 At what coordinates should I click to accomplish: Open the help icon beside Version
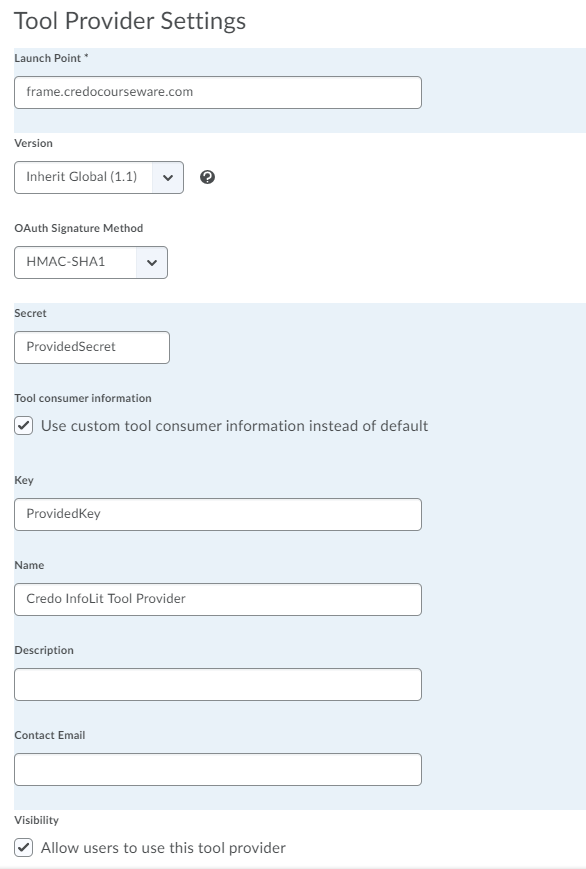[207, 177]
